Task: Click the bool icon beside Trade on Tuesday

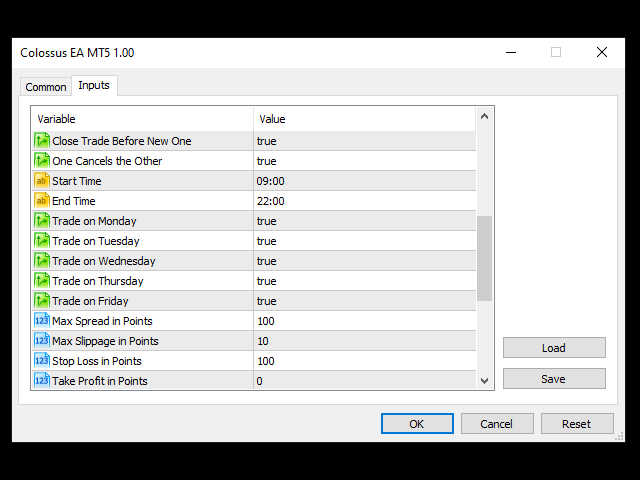Action: click(42, 241)
